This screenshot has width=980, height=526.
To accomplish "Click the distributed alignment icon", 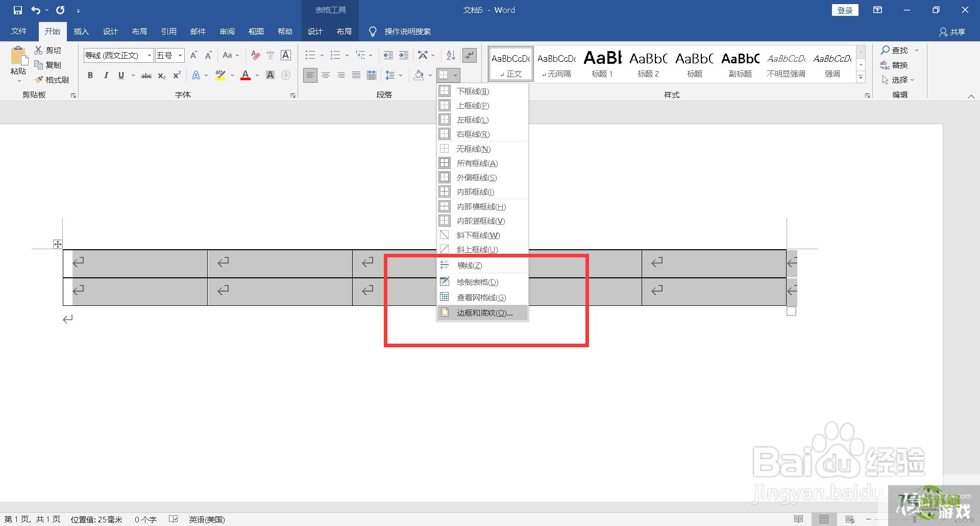I will point(372,76).
